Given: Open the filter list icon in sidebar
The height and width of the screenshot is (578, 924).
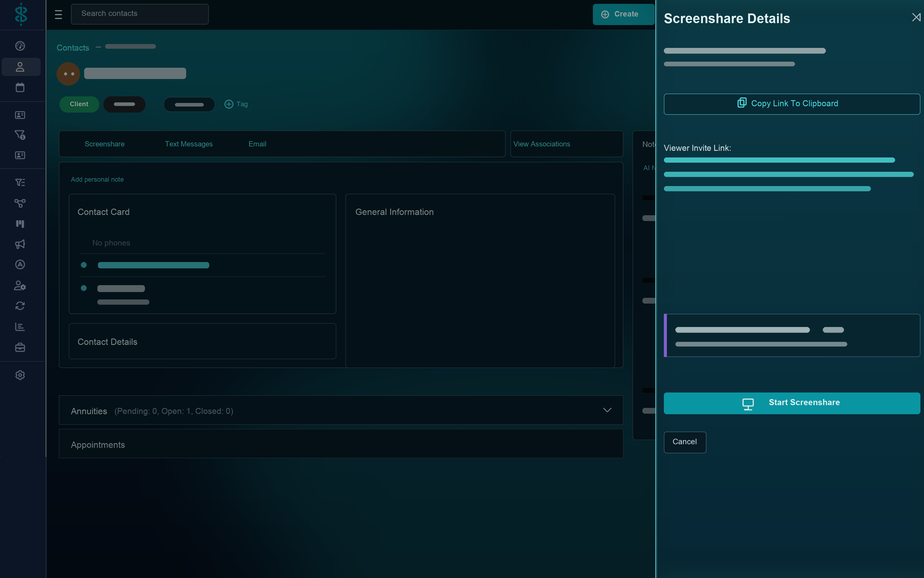Looking at the screenshot, I should (x=20, y=182).
